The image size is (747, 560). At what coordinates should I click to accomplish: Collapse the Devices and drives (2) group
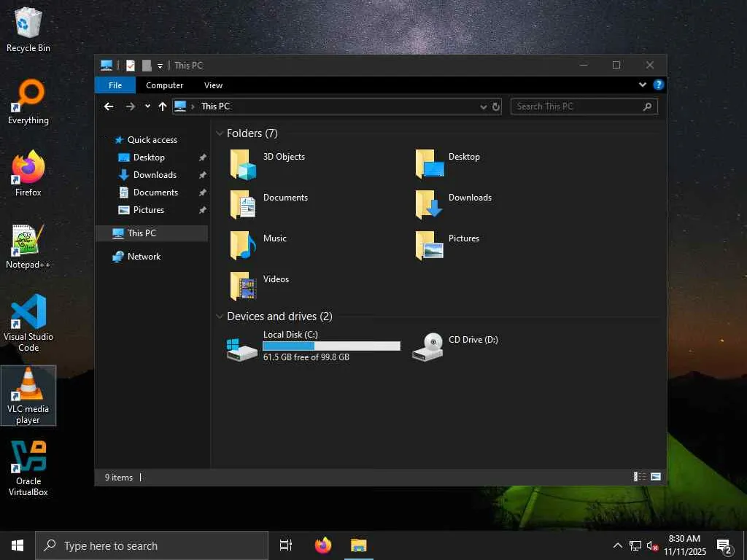tap(220, 316)
